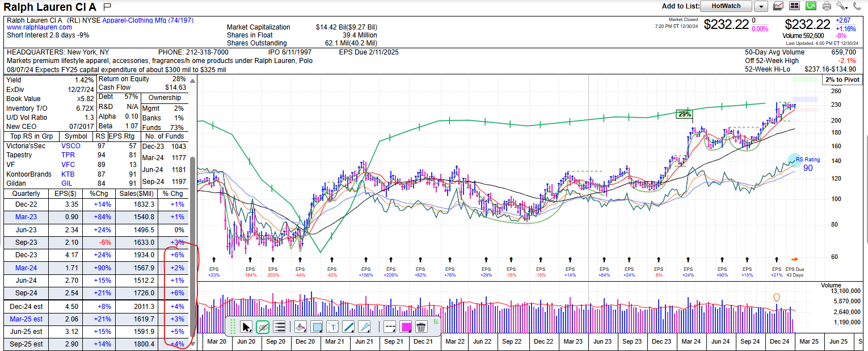The image size is (868, 351).
Task: Click the Sep-24 quarterly row label
Action: click(x=25, y=292)
